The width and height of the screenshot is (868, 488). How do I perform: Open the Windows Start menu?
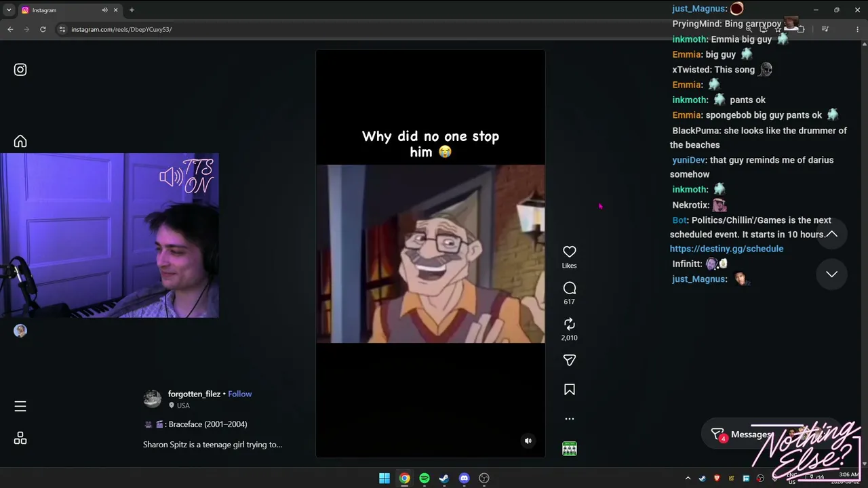[x=384, y=479]
